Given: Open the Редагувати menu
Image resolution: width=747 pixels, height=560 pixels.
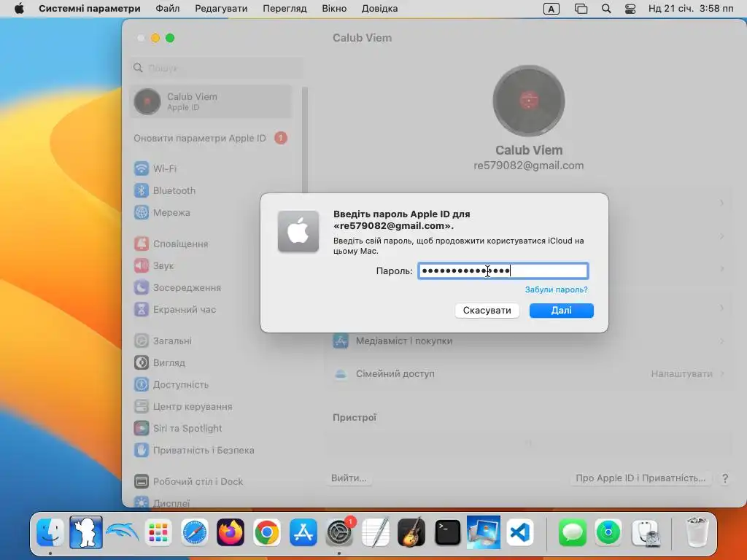Looking at the screenshot, I should coord(221,9).
